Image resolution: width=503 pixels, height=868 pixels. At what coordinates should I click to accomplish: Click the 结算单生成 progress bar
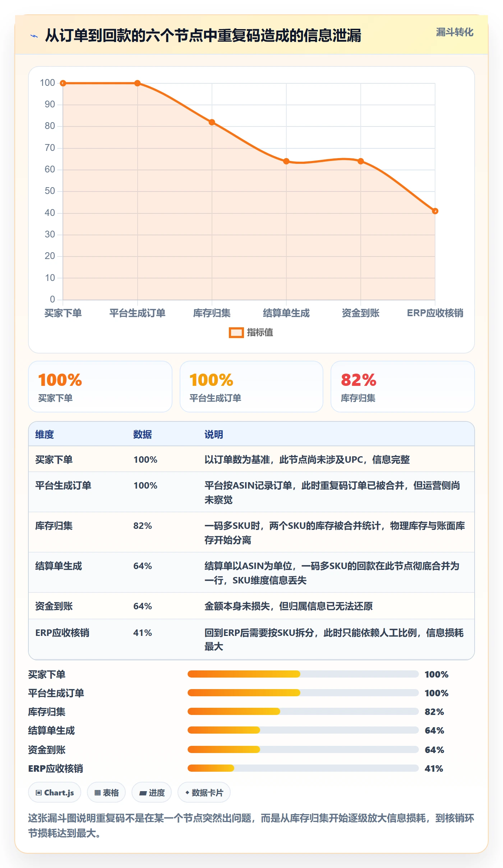click(x=303, y=730)
